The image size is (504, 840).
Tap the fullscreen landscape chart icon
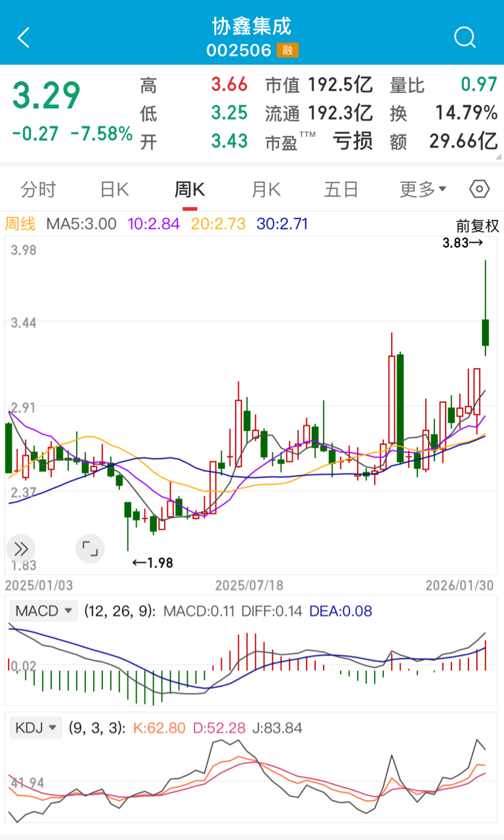point(90,549)
